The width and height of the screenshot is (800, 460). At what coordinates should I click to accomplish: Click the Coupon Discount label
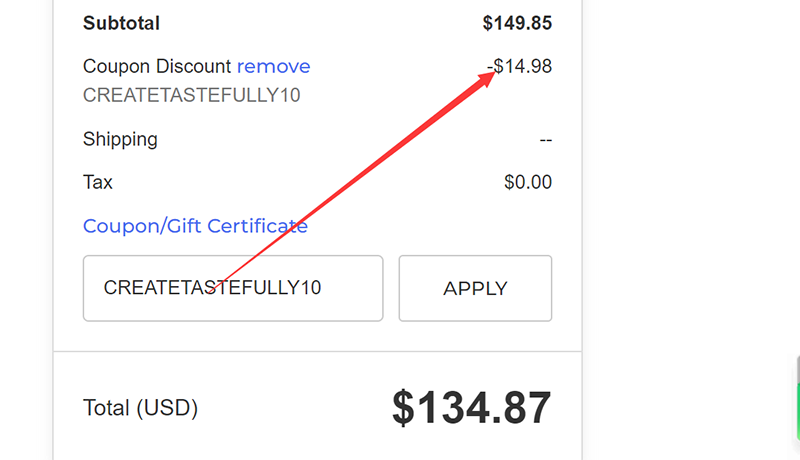click(x=156, y=67)
